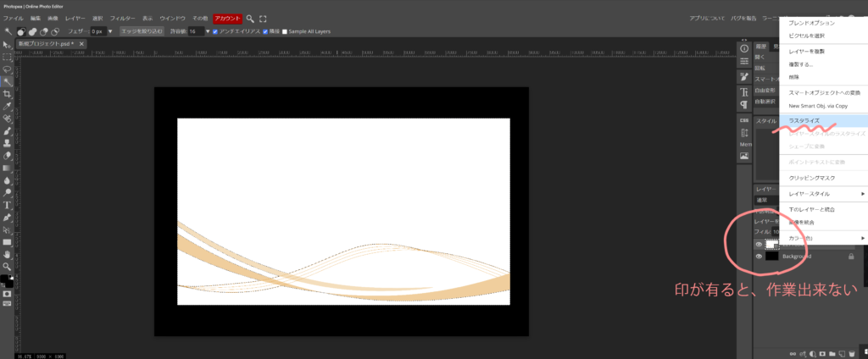This screenshot has height=359, width=868.
Task: Toggle the アンチエイリアス checkbox
Action: (216, 31)
